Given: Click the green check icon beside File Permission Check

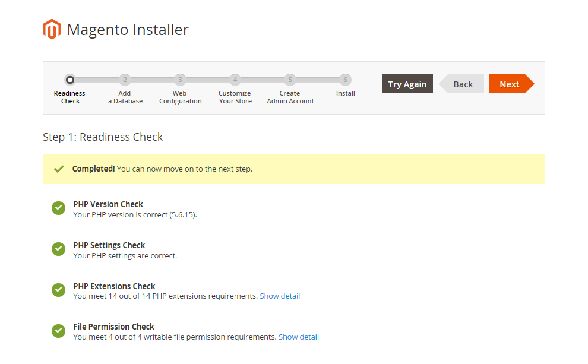Looking at the screenshot, I should pyautogui.click(x=58, y=331).
